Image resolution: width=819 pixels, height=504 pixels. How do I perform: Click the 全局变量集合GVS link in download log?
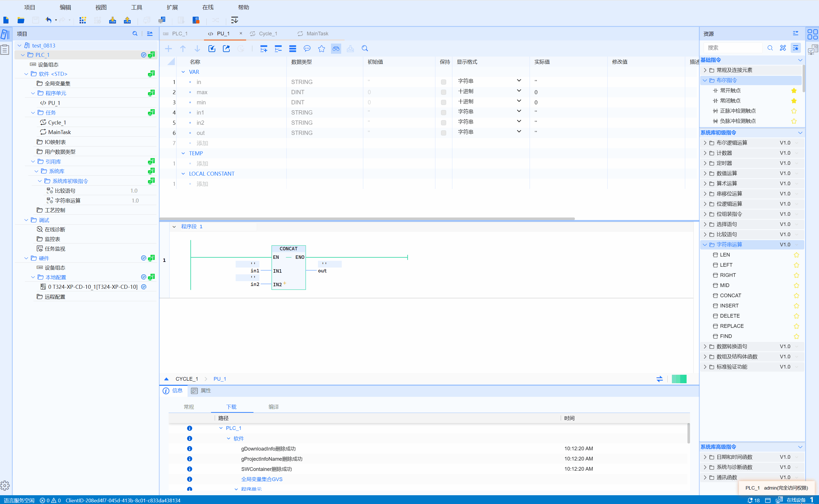[x=262, y=479]
